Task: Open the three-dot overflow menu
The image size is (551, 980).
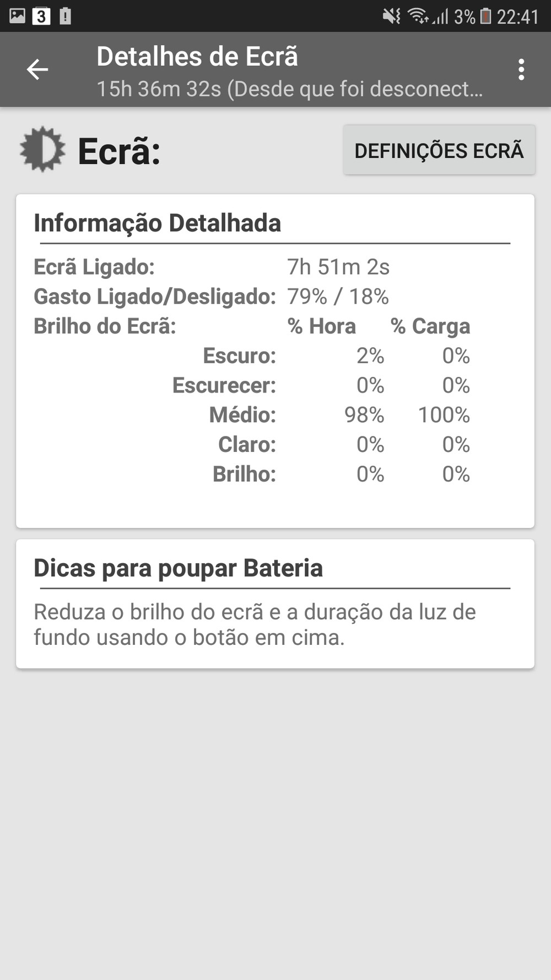Action: (x=521, y=70)
